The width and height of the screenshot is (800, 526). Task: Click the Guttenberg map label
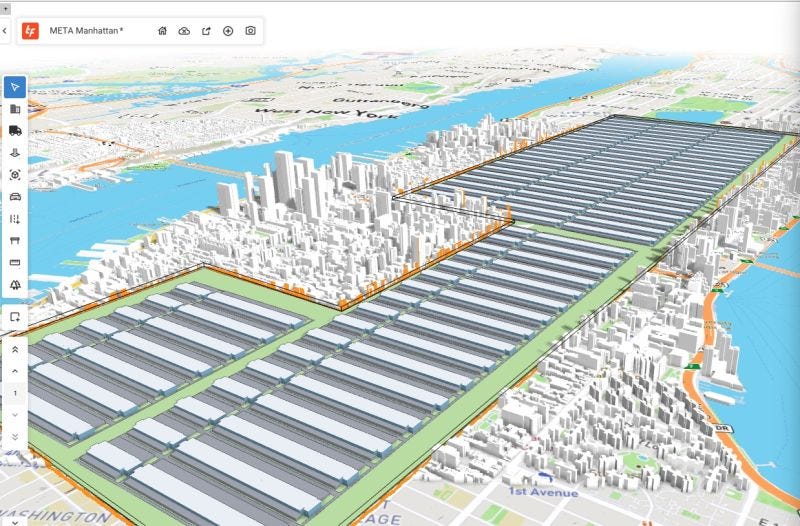[x=381, y=103]
